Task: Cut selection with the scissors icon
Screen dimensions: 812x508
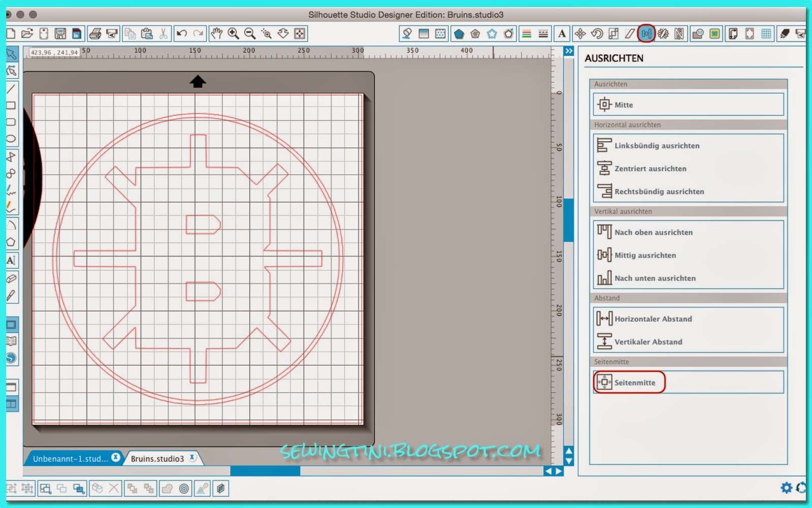Action: (163, 34)
